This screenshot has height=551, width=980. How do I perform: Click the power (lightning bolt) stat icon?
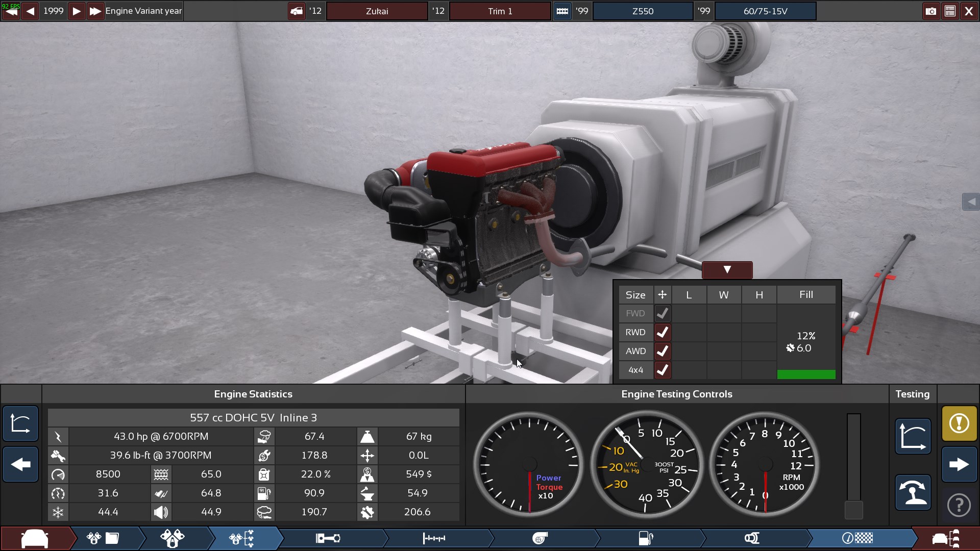pos(58,437)
